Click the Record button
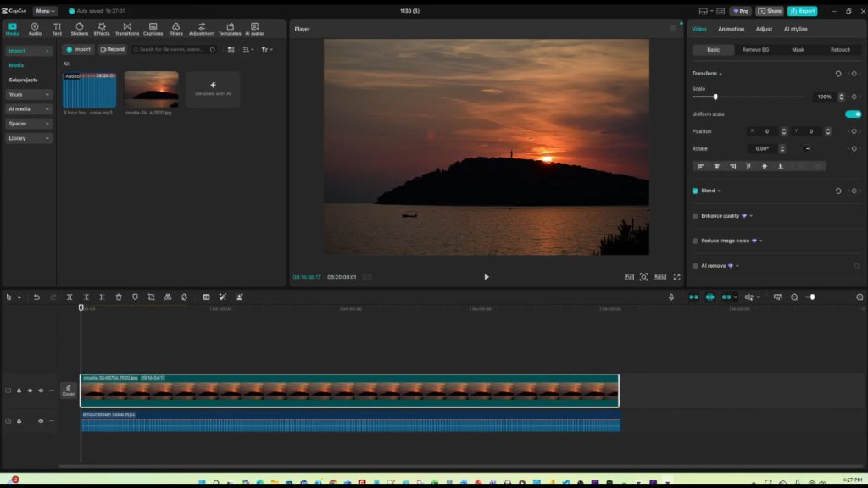Image resolution: width=868 pixels, height=488 pixels. 113,49
